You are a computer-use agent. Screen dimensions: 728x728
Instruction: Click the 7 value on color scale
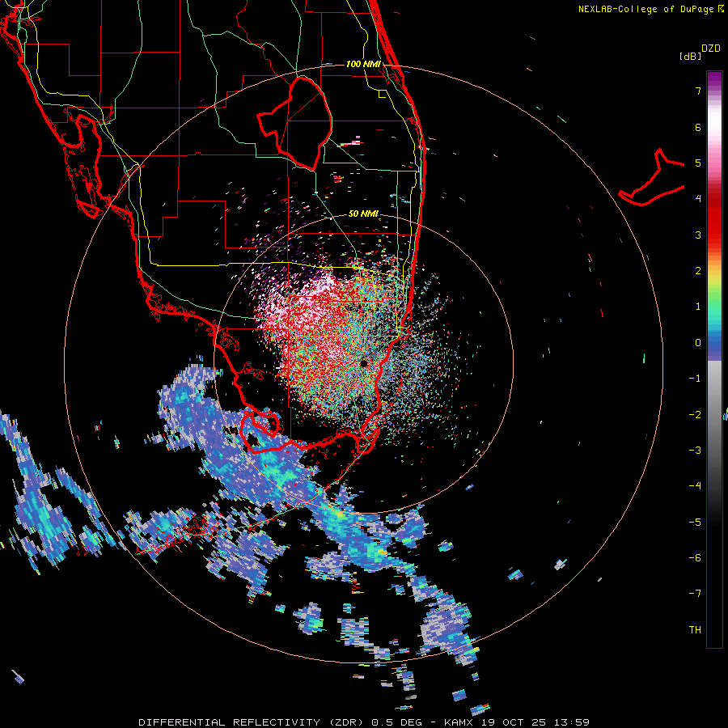click(698, 91)
